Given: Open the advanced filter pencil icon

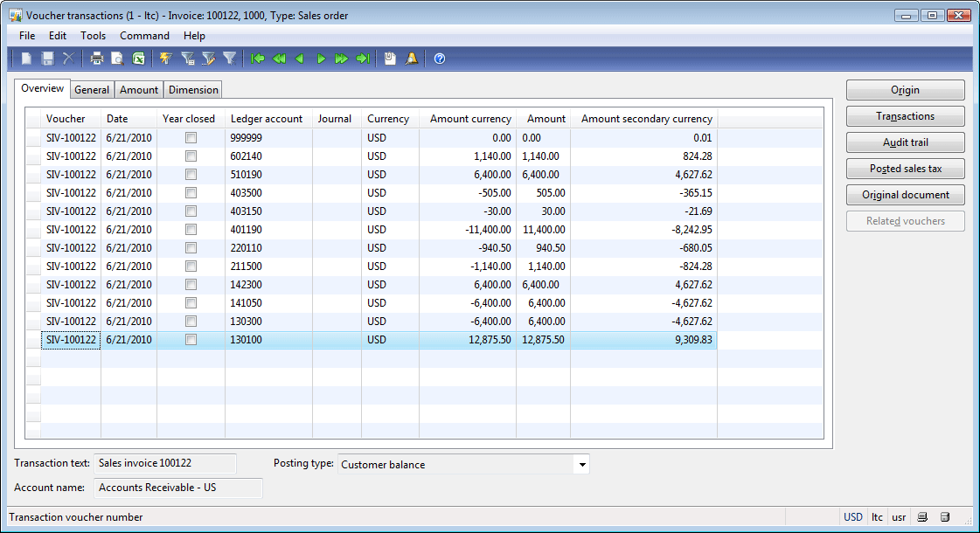Looking at the screenshot, I should tap(208, 59).
